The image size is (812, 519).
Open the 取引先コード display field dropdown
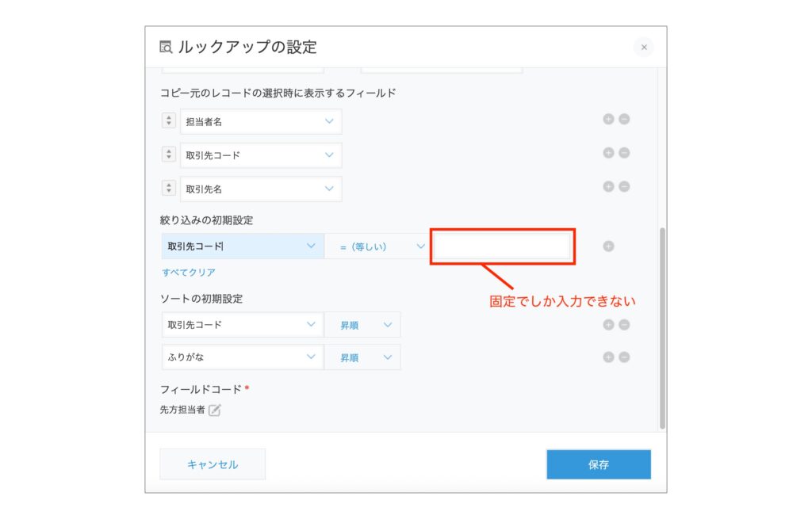pyautogui.click(x=261, y=155)
